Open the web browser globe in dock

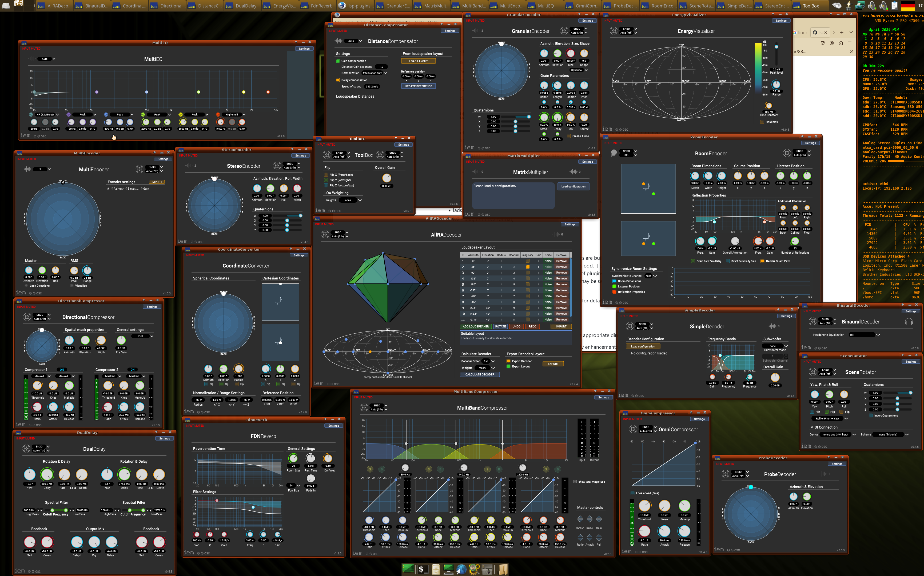pyautogui.click(x=461, y=569)
